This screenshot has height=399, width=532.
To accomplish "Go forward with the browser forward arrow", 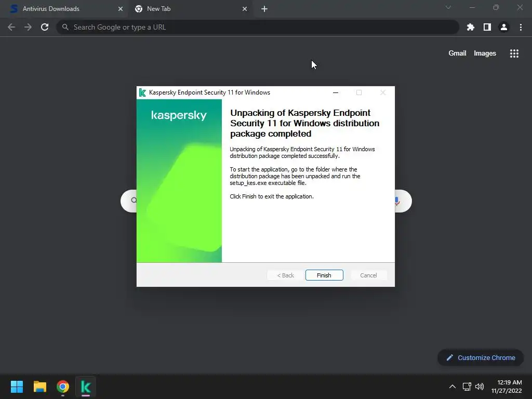I will click(x=28, y=27).
